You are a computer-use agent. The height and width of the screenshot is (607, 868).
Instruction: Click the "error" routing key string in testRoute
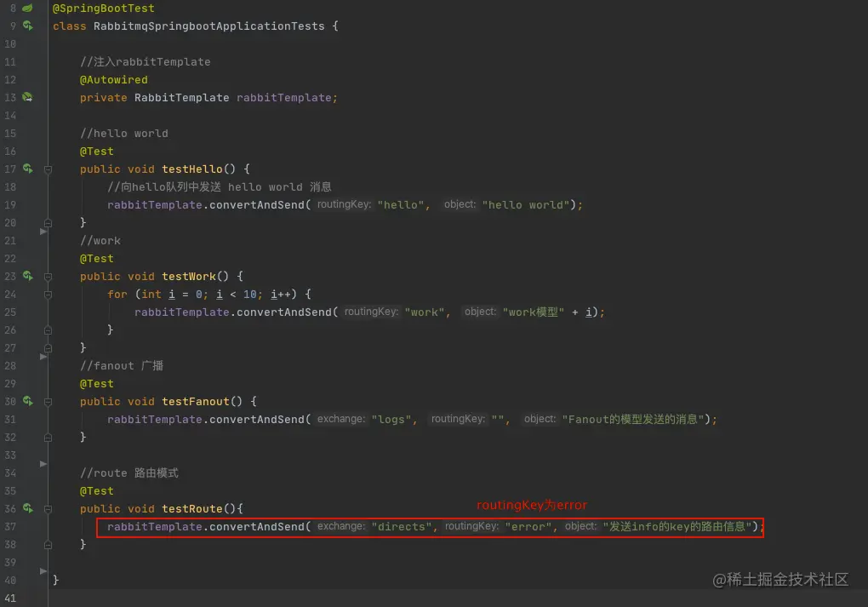point(528,527)
